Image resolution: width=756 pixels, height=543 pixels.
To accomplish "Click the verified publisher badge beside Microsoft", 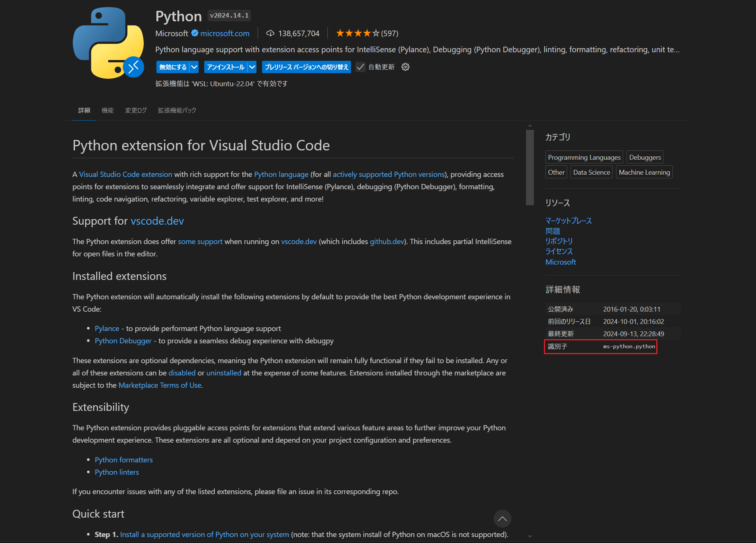I will tap(195, 33).
